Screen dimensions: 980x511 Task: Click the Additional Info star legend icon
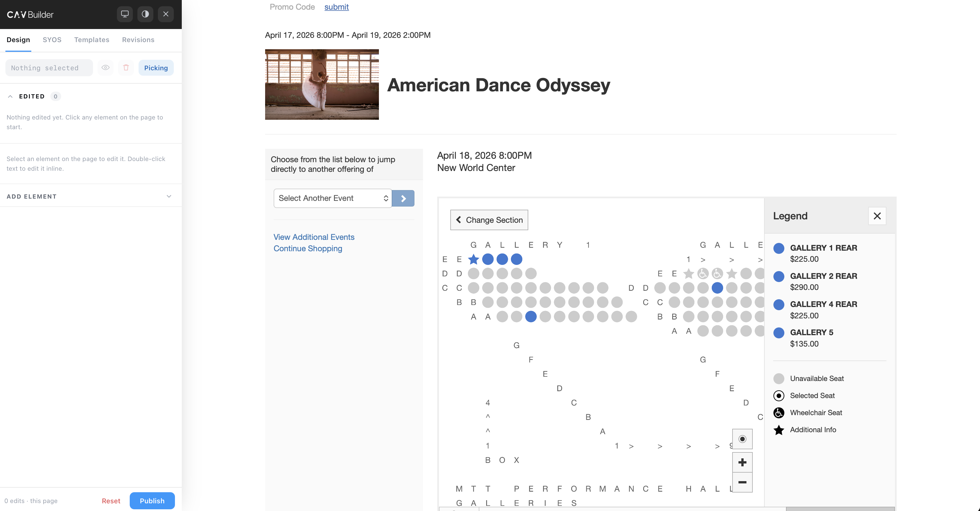[x=779, y=430]
